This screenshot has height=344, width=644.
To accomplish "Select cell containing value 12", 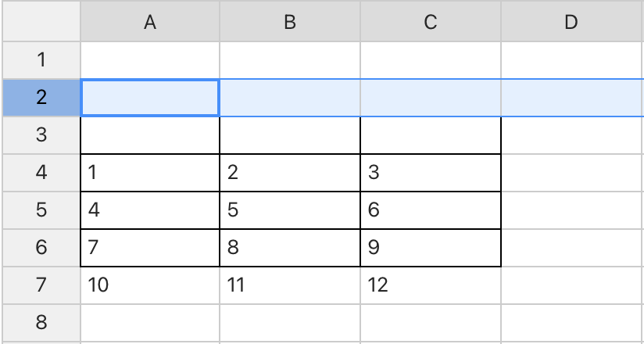I will tap(431, 285).
